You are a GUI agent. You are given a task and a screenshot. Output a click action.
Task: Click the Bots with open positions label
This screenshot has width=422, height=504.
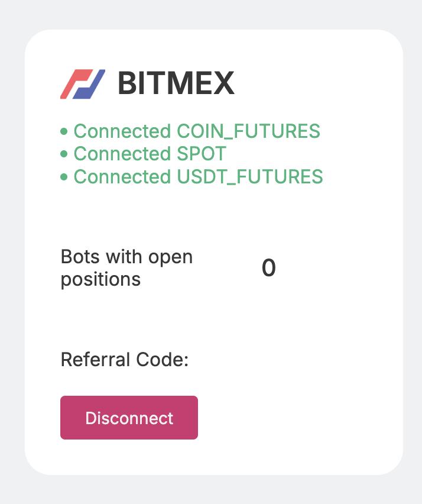[126, 268]
